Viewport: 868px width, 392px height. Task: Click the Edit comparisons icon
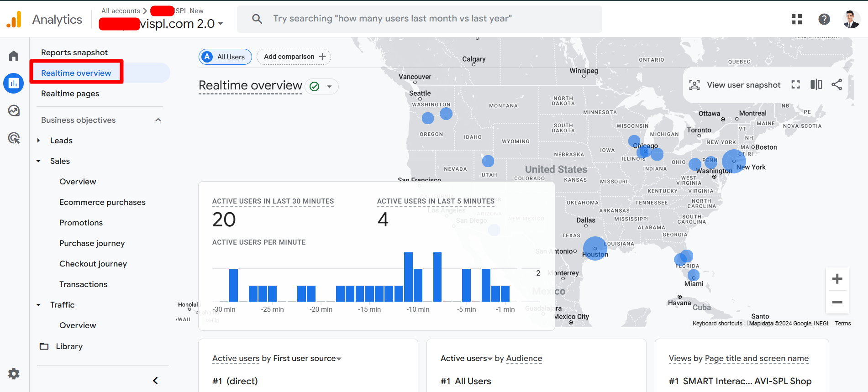(816, 84)
